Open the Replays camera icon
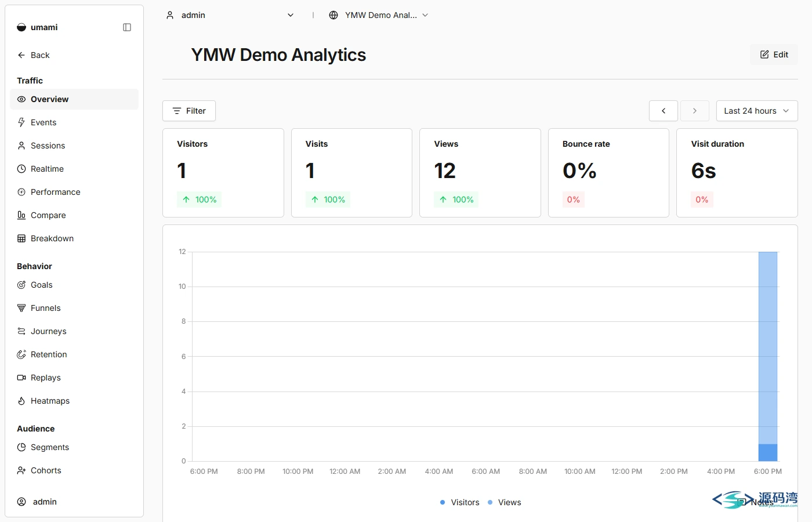This screenshot has height=522, width=812. [x=21, y=378]
